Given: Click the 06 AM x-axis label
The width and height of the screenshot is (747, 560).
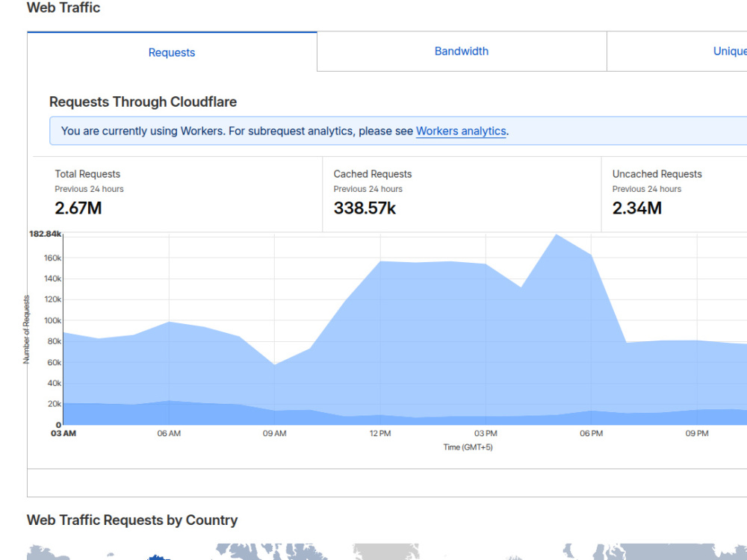Looking at the screenshot, I should click(169, 433).
